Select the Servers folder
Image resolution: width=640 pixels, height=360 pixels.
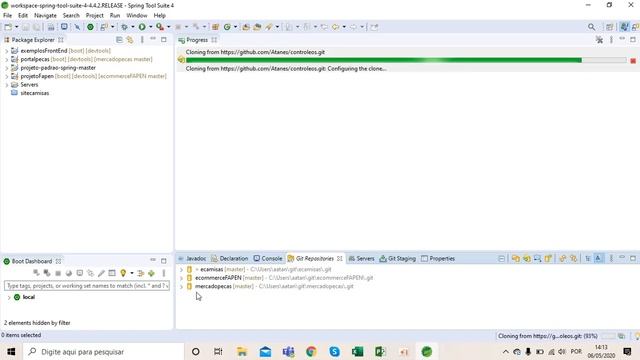[29, 84]
